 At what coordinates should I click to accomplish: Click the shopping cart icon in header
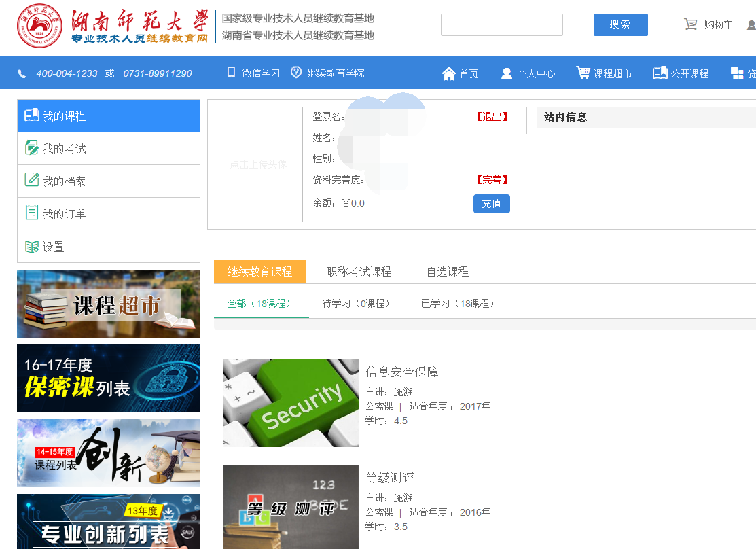691,24
